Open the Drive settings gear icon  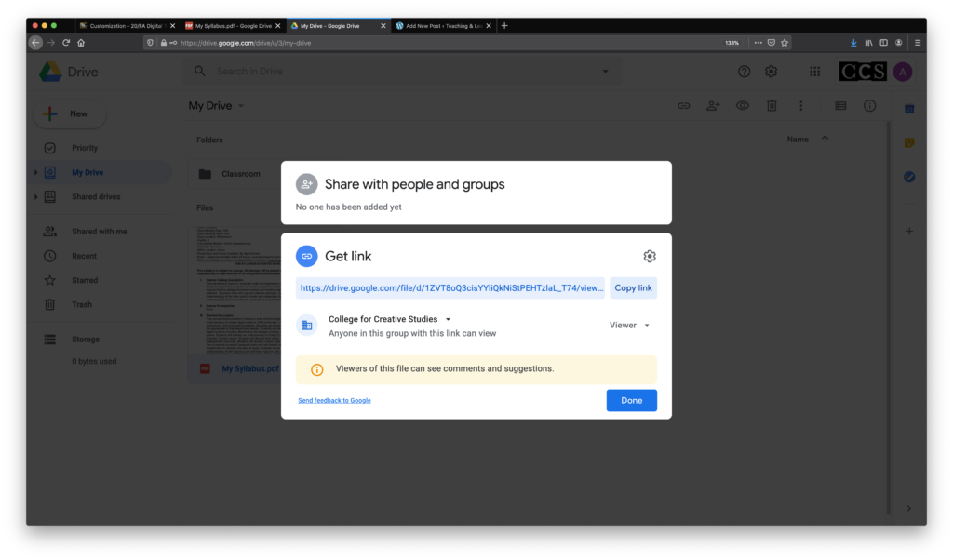(x=771, y=72)
